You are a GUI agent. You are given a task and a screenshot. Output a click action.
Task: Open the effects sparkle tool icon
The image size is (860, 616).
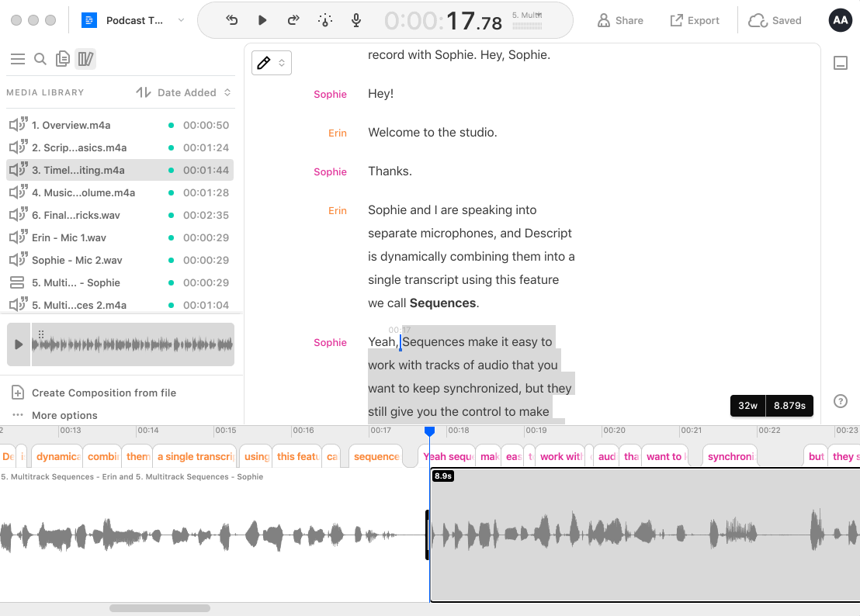pyautogui.click(x=324, y=20)
